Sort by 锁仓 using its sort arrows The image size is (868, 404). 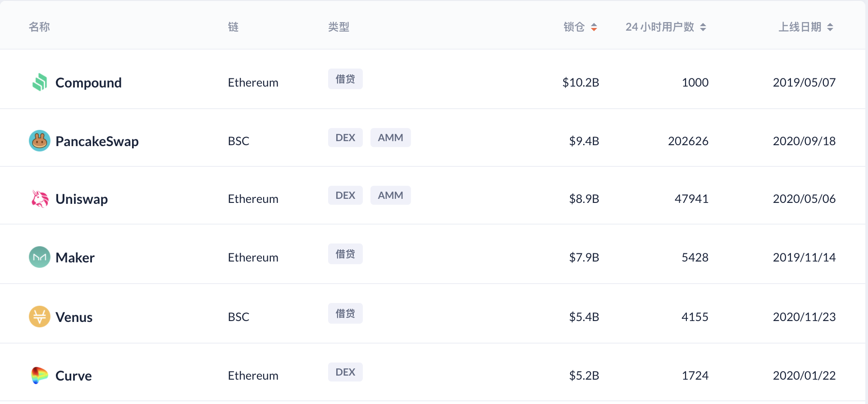(594, 27)
